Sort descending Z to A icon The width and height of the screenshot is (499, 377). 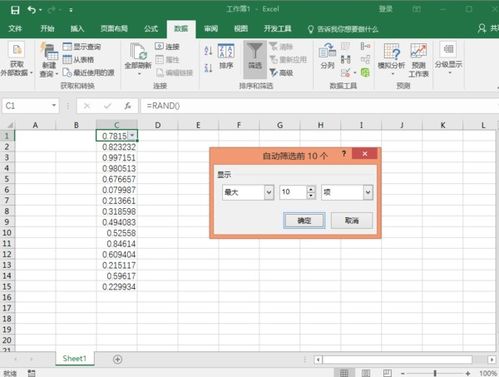[x=208, y=68]
